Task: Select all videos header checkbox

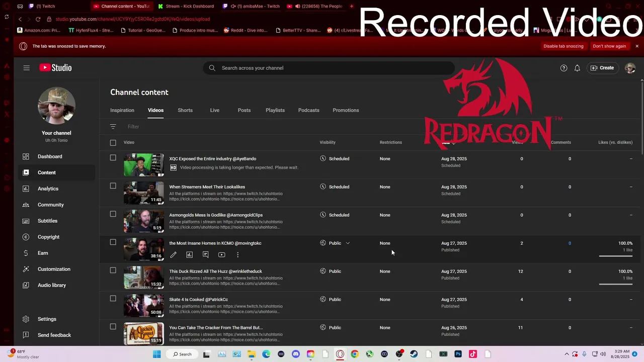Action: [x=113, y=143]
